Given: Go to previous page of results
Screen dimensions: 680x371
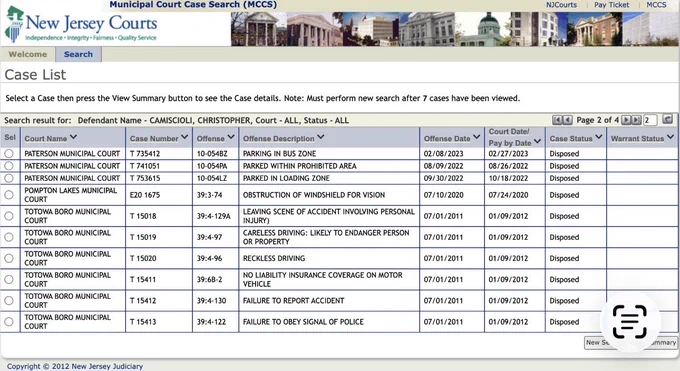Looking at the screenshot, I should pyautogui.click(x=567, y=120).
